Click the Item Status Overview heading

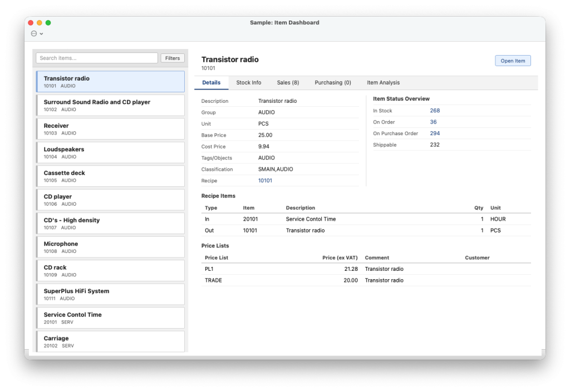coord(401,99)
